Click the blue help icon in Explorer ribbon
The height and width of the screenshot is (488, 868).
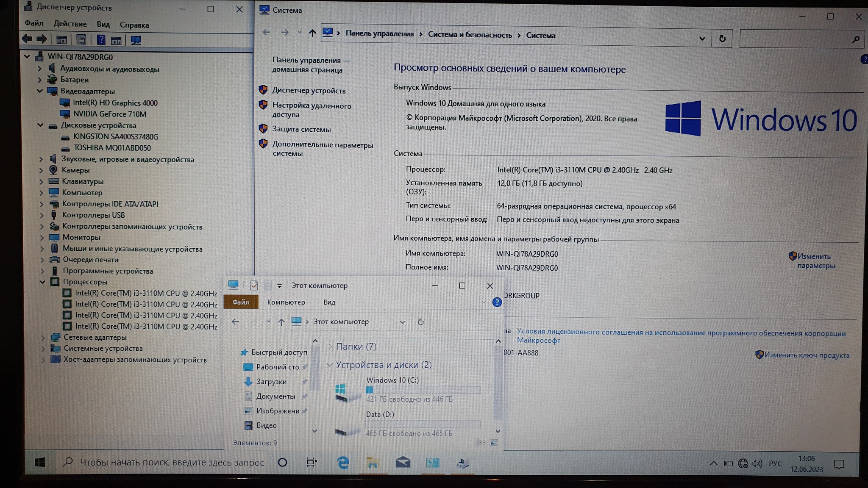tap(497, 302)
